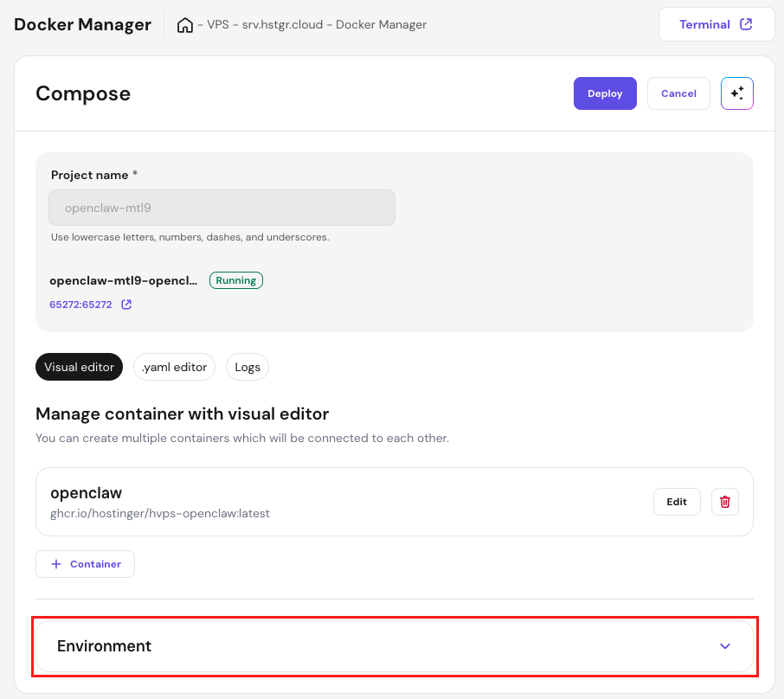Open the Logs tab

[x=247, y=367]
